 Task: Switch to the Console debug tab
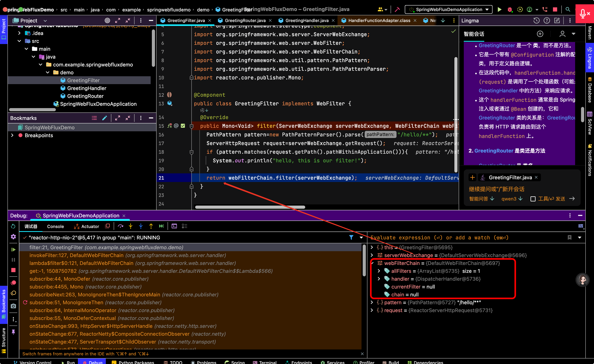[55, 226]
